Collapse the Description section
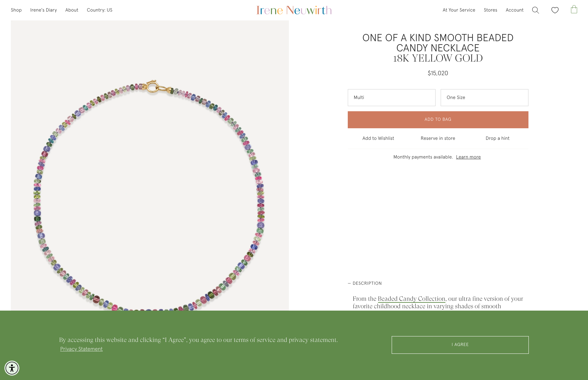This screenshot has width=588, height=380. pyautogui.click(x=365, y=283)
